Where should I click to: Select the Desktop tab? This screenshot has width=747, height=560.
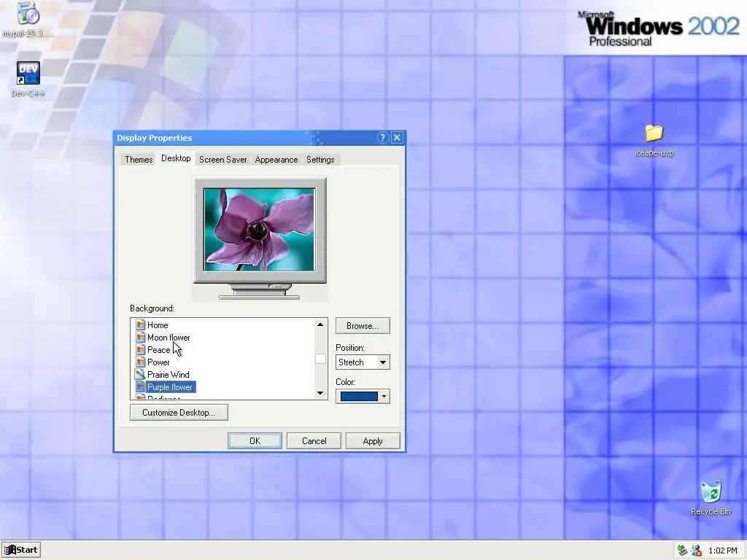tap(176, 158)
